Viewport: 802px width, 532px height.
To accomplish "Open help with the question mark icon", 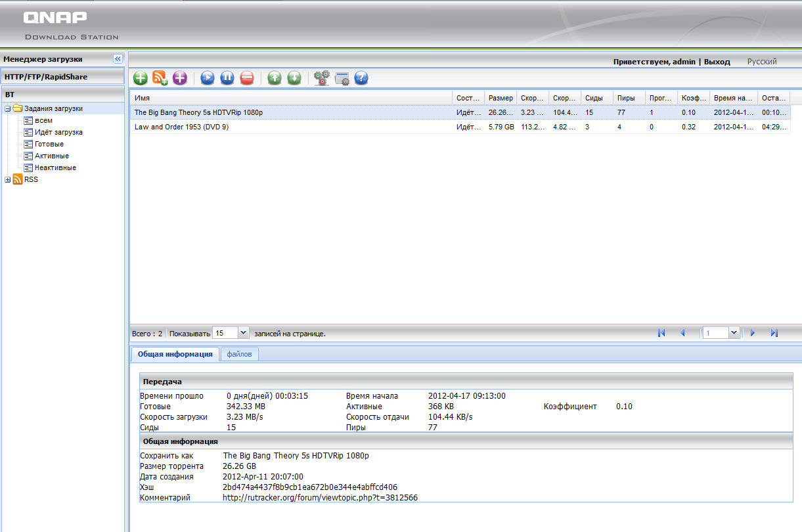I will [x=361, y=78].
